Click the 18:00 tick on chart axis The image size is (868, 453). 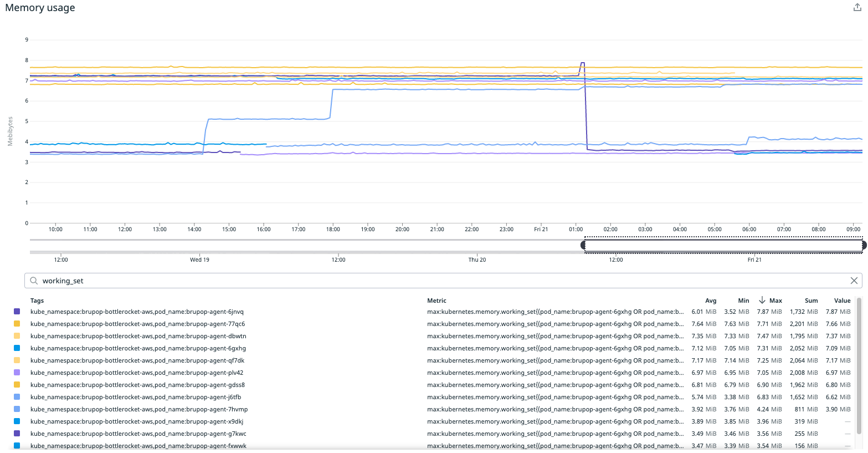coord(333,229)
